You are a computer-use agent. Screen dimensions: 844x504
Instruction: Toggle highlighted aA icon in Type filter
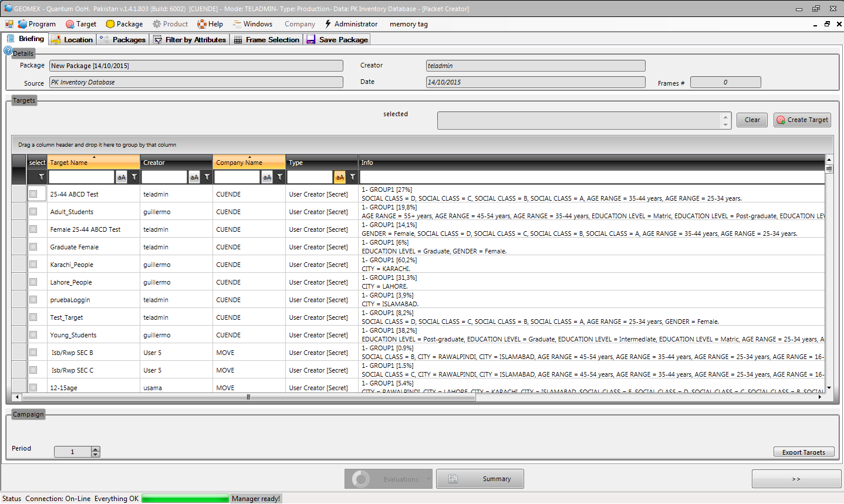[x=340, y=177]
